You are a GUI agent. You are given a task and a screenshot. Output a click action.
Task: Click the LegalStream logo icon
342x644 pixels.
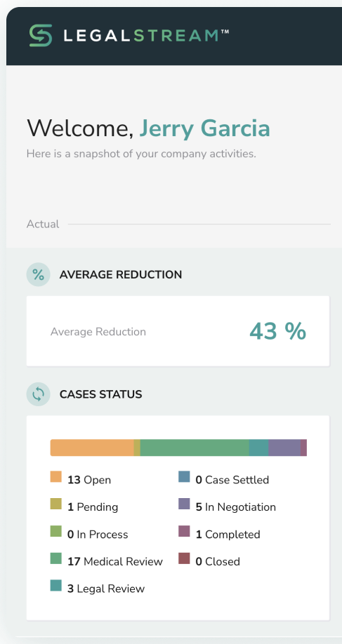tap(41, 35)
